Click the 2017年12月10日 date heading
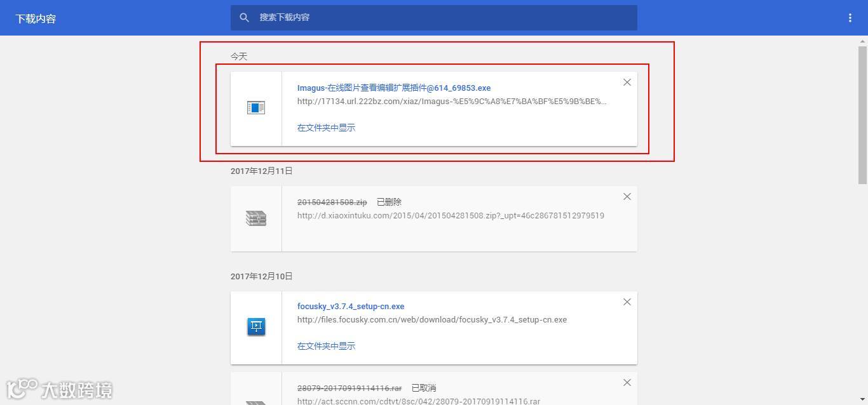Viewport: 868px width, 405px height. point(262,277)
